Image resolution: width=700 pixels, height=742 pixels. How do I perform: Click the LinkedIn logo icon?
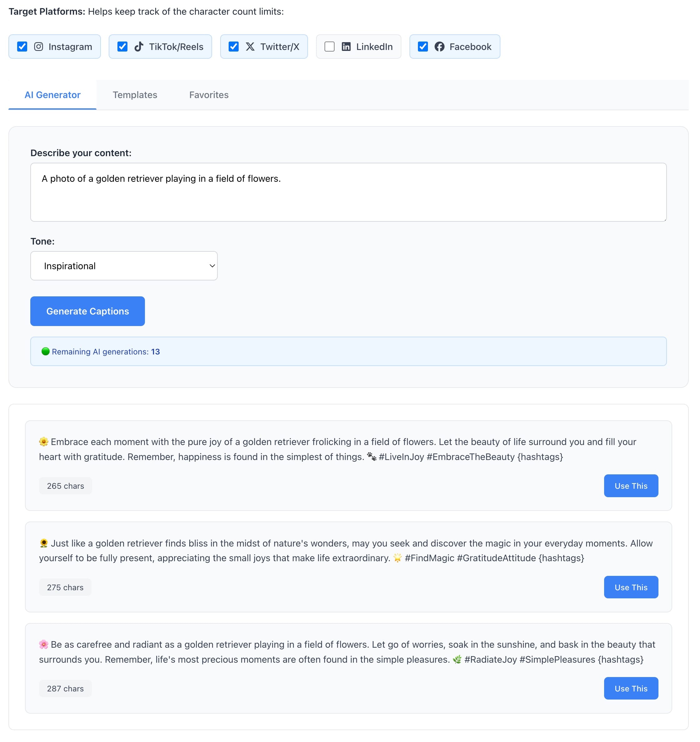pos(346,47)
